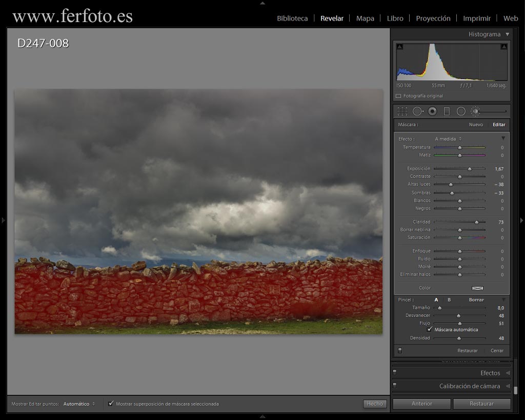Uncheck Mostrar superposición de máscara seleccionada
This screenshot has height=420, width=525.
click(111, 404)
